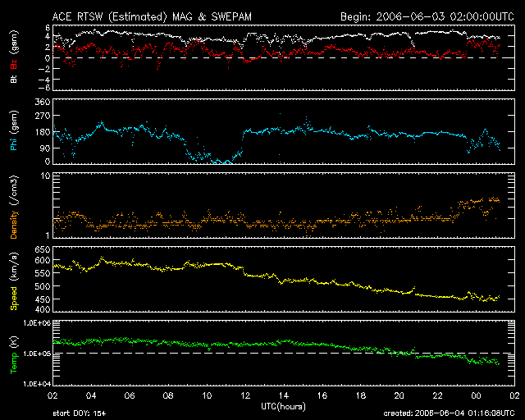Click the '18' hour label on time axis

pos(361,396)
